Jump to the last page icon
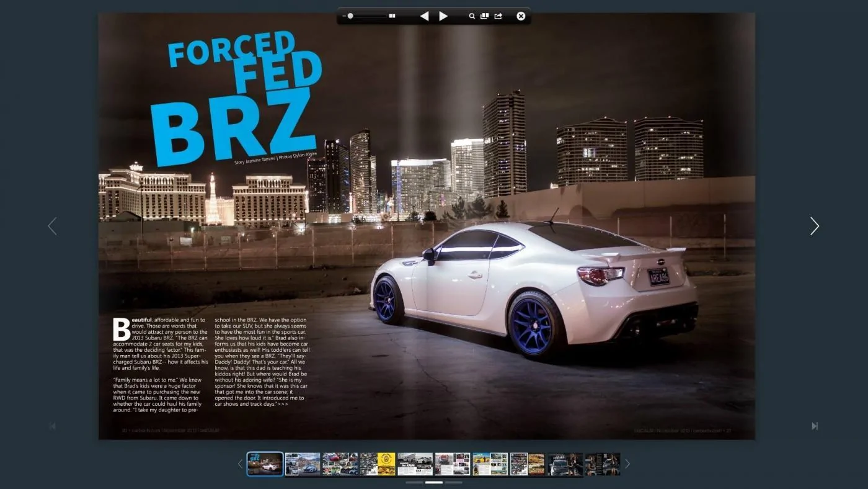This screenshot has height=489, width=868. pyautogui.click(x=815, y=426)
